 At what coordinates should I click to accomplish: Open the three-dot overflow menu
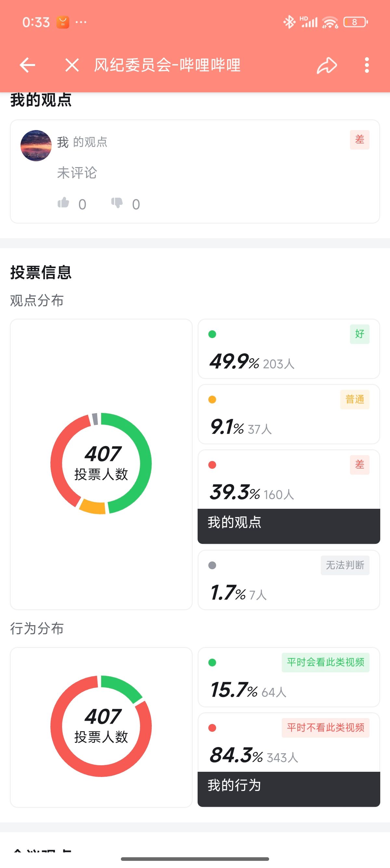tap(367, 65)
